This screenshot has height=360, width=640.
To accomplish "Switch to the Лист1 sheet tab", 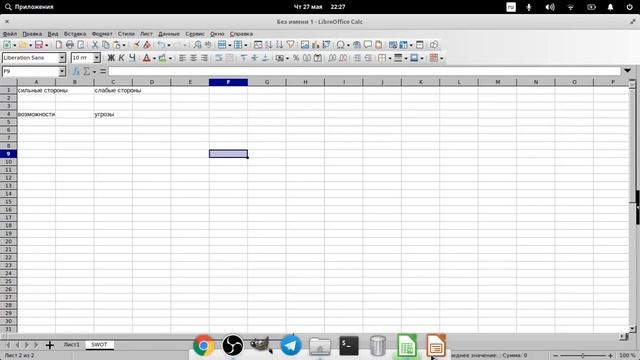I will tap(72, 344).
